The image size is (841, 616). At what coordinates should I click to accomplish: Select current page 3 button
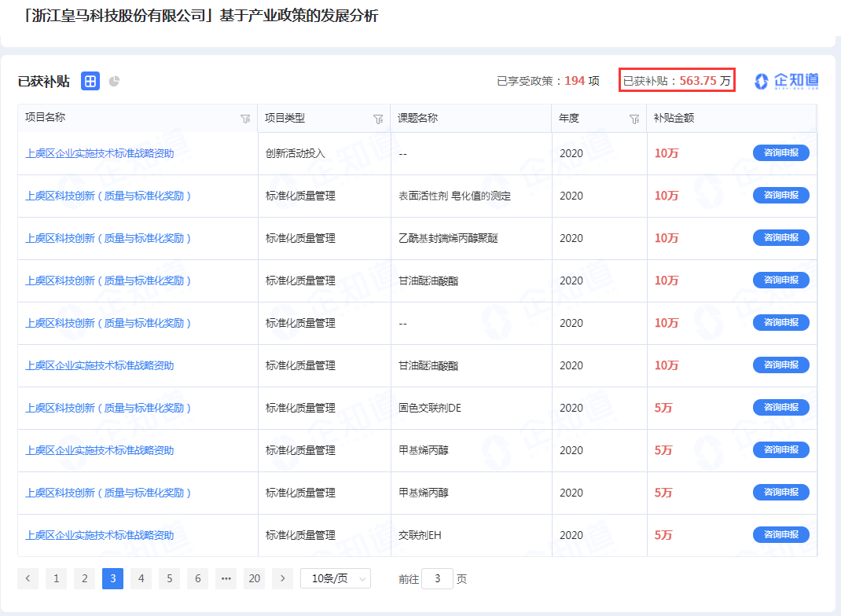pyautogui.click(x=112, y=578)
